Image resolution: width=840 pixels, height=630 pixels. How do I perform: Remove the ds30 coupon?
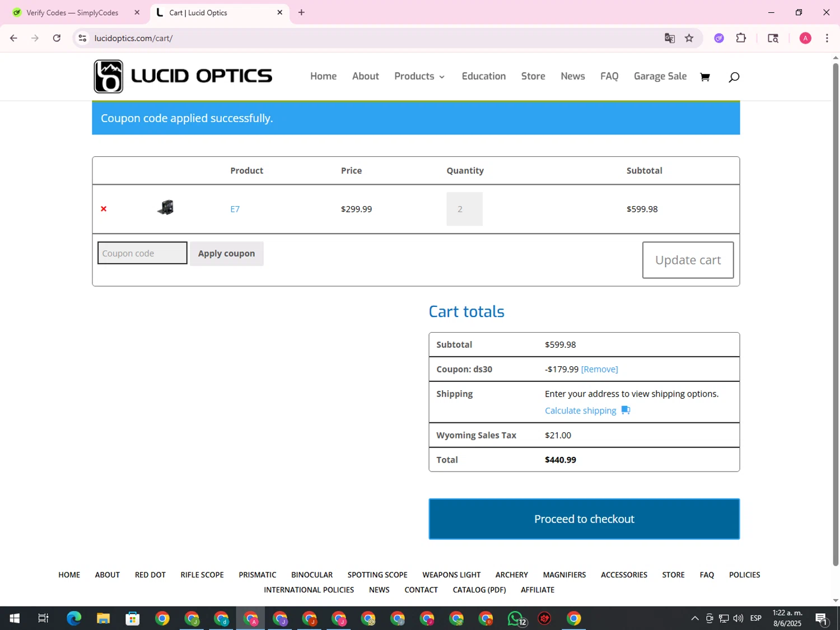click(x=599, y=369)
